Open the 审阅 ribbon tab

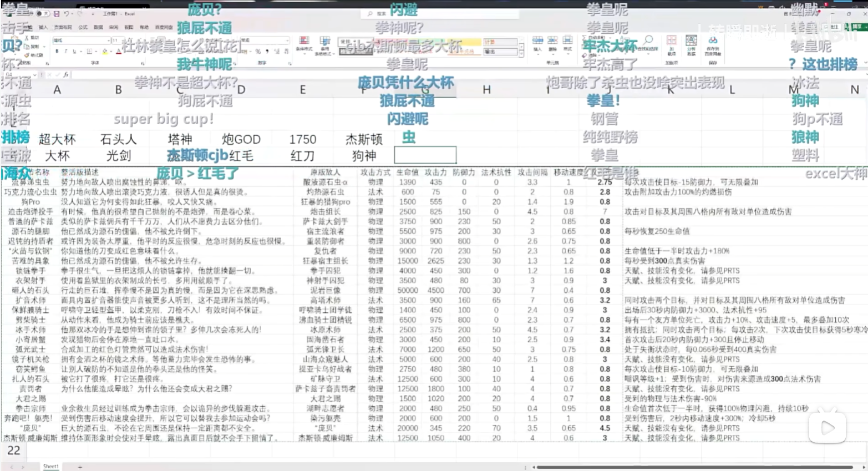113,27
